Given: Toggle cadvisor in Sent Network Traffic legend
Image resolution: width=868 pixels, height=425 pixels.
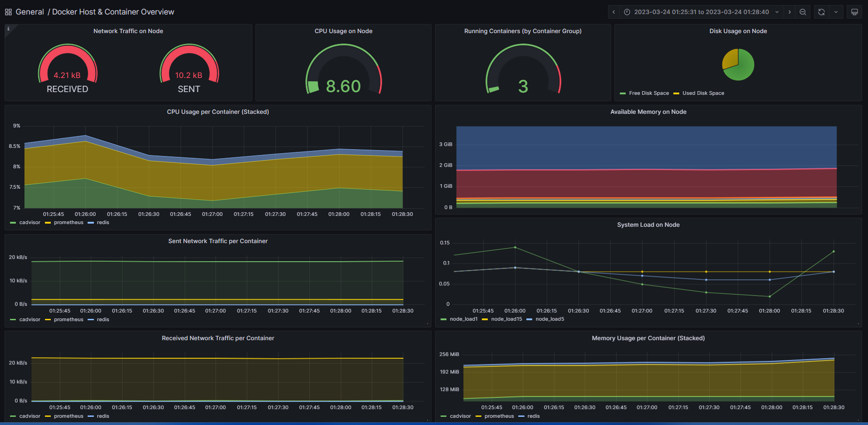Looking at the screenshot, I should [30, 319].
